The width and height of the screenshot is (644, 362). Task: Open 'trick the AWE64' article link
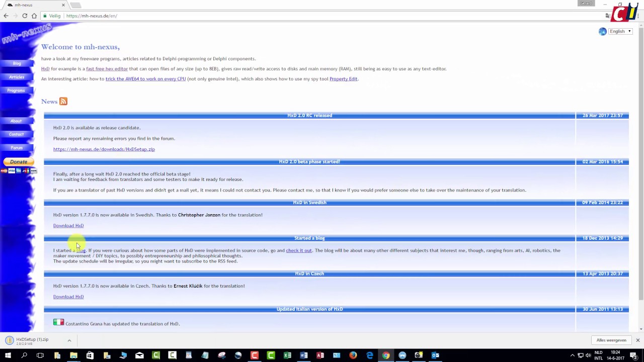click(x=145, y=79)
